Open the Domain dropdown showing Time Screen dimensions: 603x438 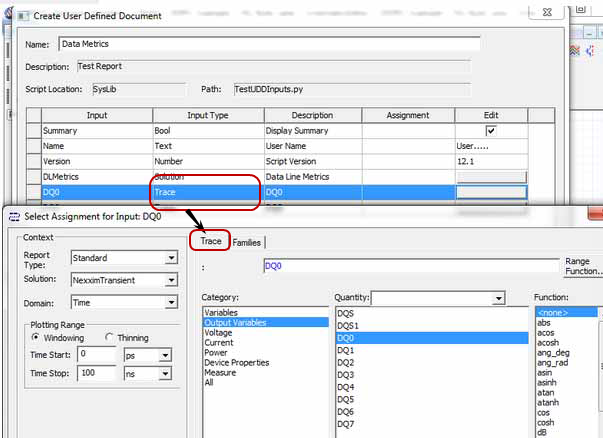pos(171,302)
